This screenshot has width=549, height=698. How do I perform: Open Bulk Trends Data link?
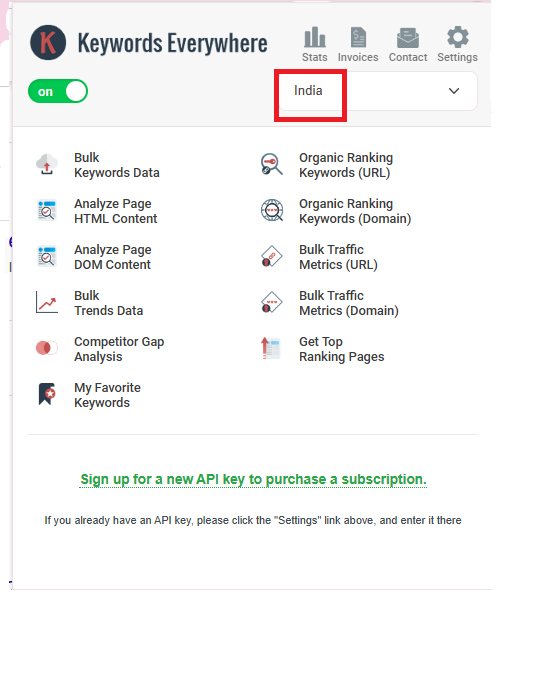(109, 303)
